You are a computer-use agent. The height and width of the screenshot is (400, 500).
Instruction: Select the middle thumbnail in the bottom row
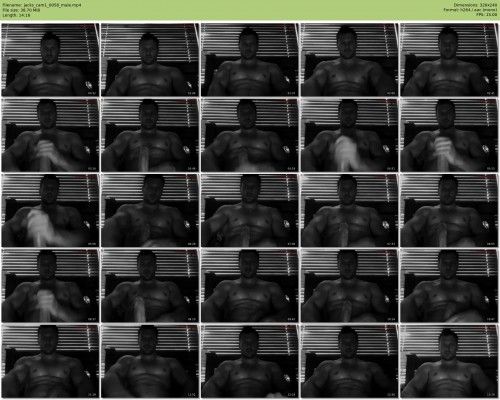(x=250, y=361)
